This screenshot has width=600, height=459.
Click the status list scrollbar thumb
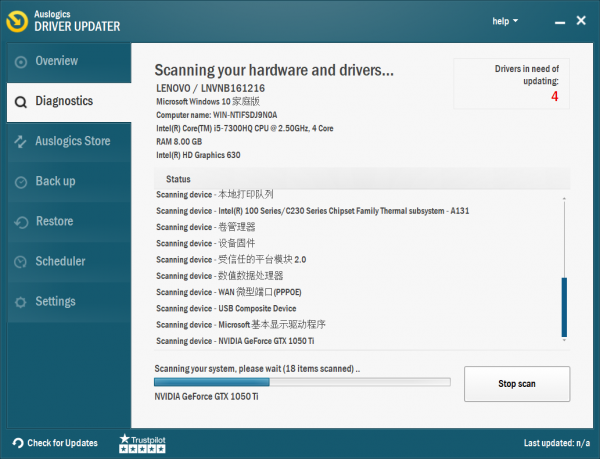(564, 307)
